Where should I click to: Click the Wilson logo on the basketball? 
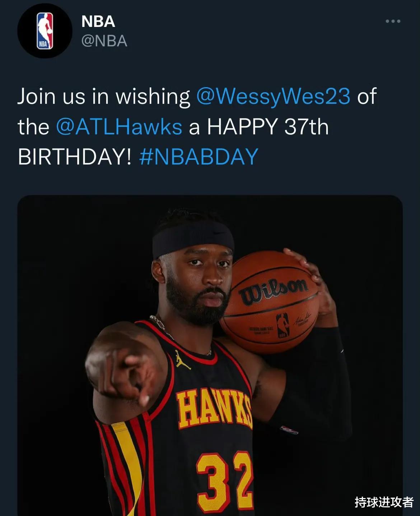(275, 290)
